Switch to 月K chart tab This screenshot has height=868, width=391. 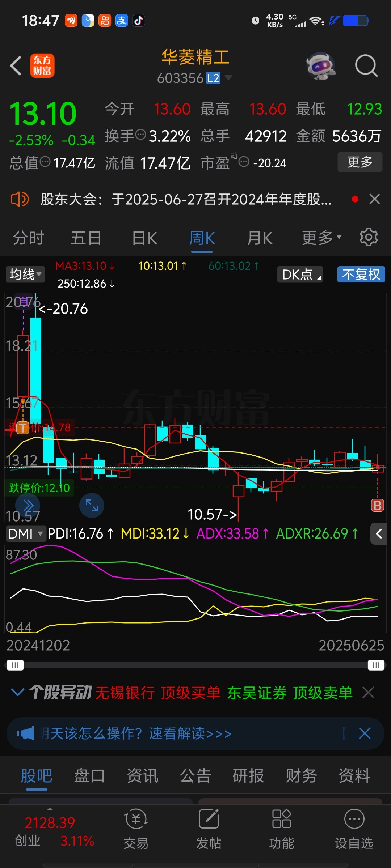click(x=260, y=238)
